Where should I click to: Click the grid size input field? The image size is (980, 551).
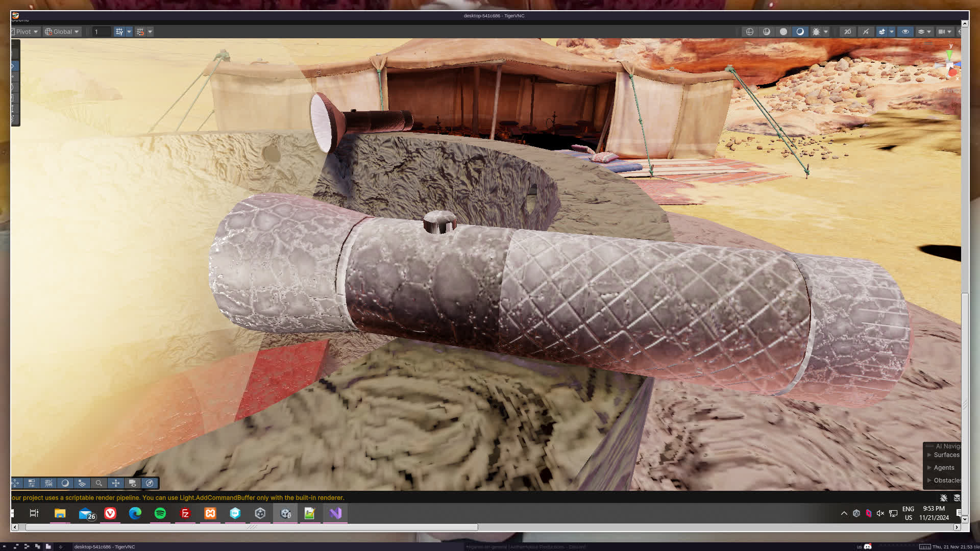[102, 32]
